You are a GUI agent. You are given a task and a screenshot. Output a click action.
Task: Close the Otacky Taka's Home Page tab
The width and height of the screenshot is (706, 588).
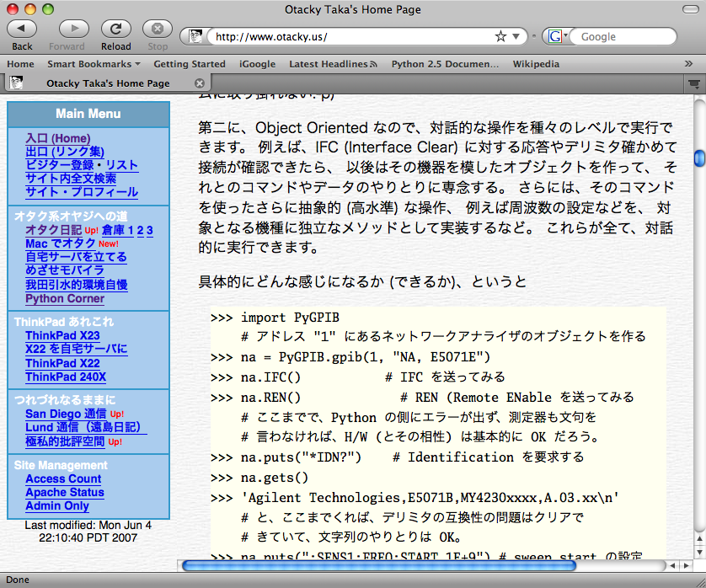click(x=200, y=83)
